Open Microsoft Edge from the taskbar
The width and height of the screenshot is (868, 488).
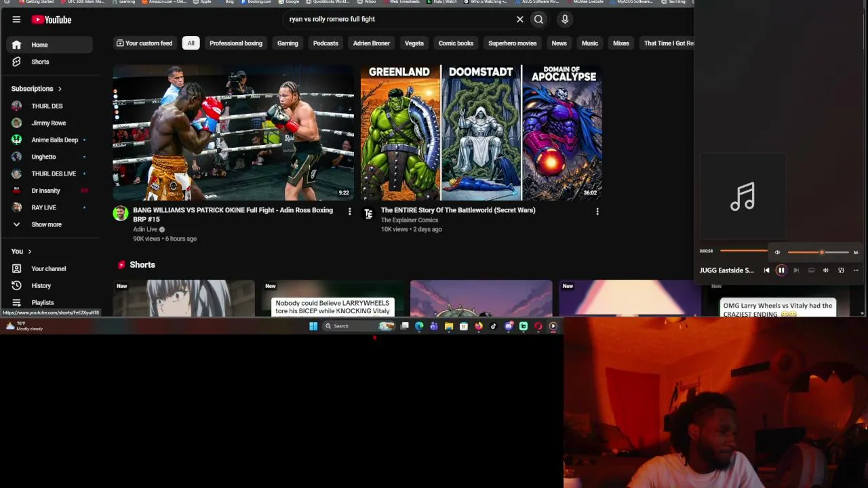pyautogui.click(x=419, y=326)
